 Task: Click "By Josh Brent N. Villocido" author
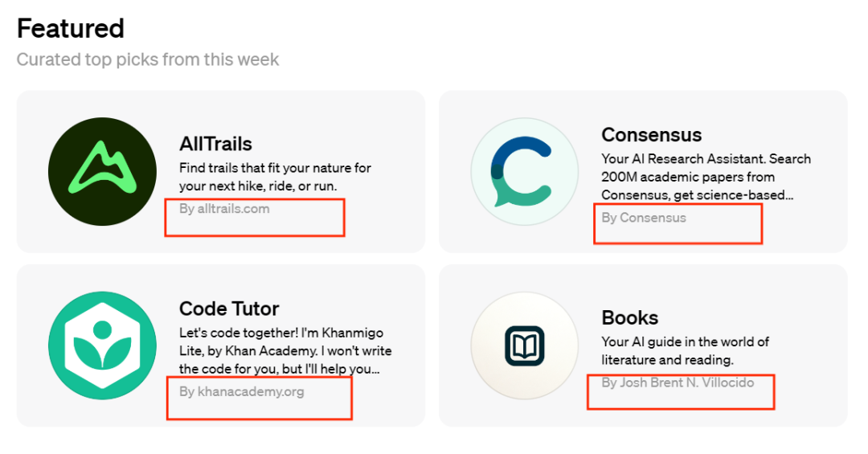click(678, 382)
